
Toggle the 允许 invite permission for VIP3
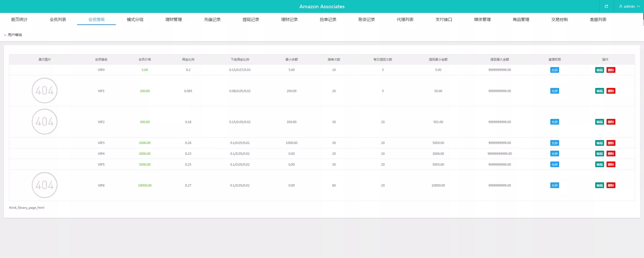(x=554, y=143)
